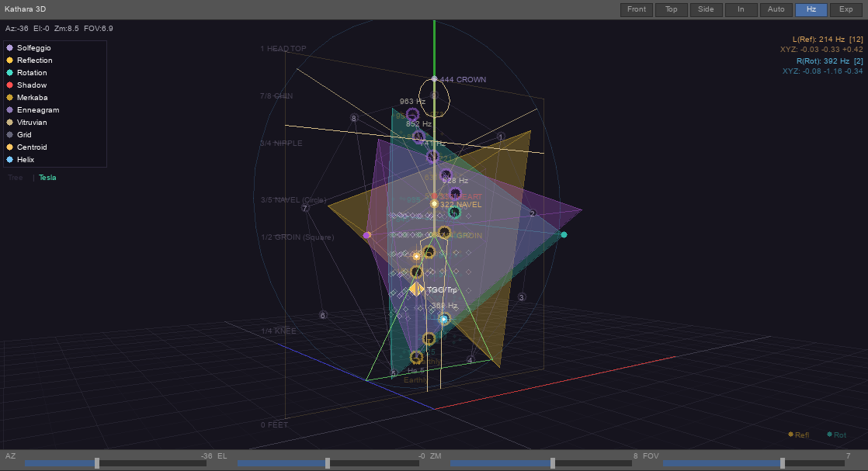
Task: Switch to the Tree tab
Action: tap(14, 177)
